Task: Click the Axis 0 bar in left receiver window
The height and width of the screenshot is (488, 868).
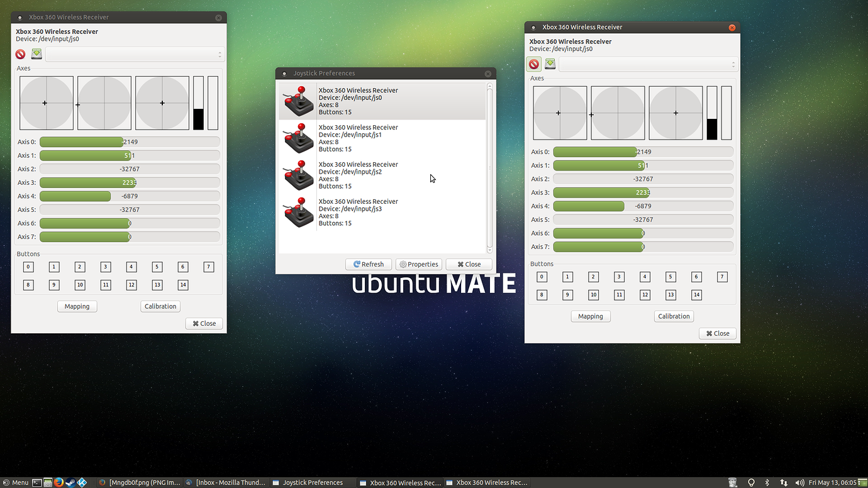Action: 130,142
